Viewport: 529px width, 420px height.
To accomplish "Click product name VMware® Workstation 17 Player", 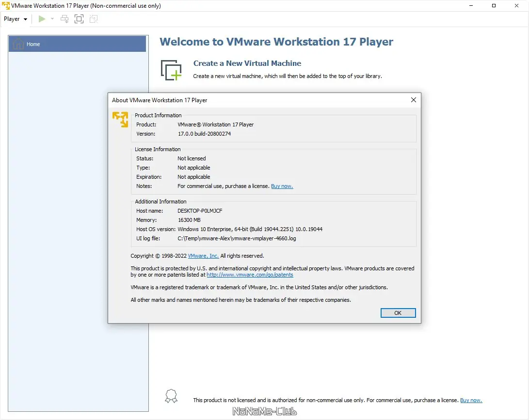I will 216,124.
